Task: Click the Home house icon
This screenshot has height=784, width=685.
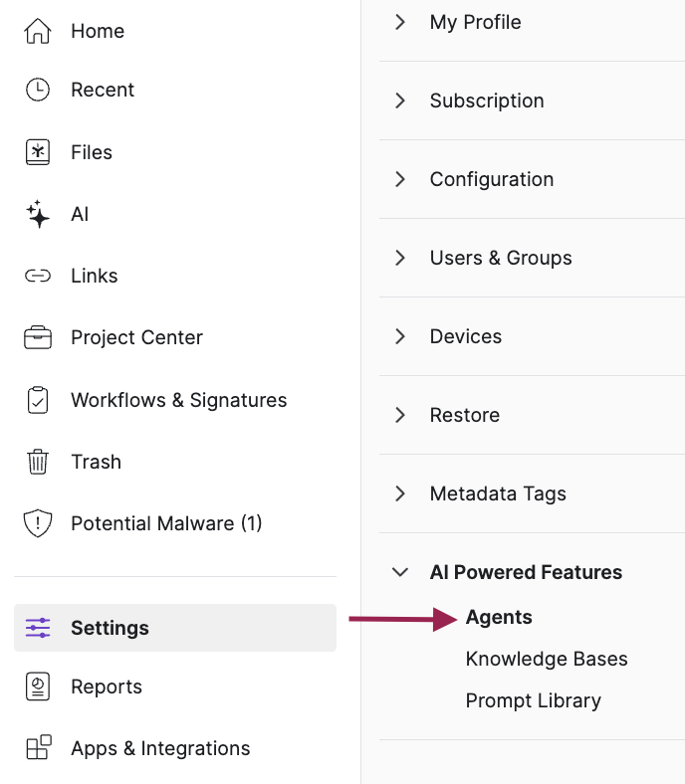Action: (x=38, y=32)
